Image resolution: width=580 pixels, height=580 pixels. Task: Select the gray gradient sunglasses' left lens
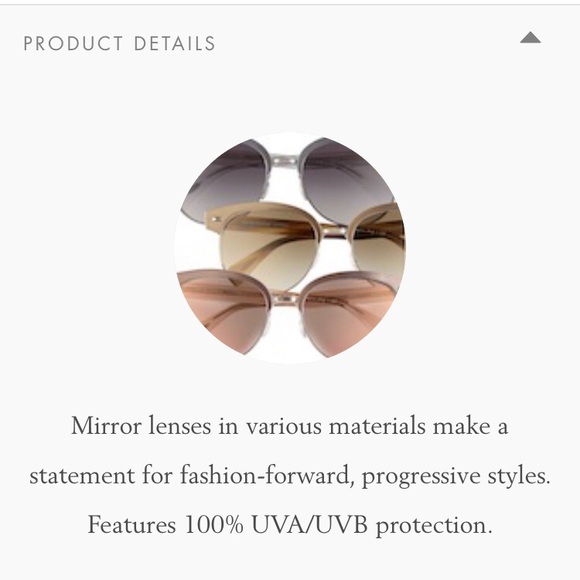226,182
